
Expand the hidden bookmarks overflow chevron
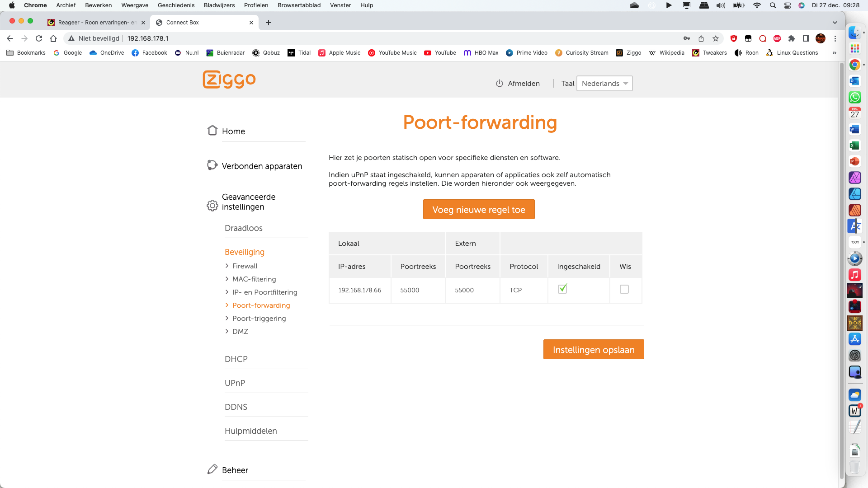834,53
